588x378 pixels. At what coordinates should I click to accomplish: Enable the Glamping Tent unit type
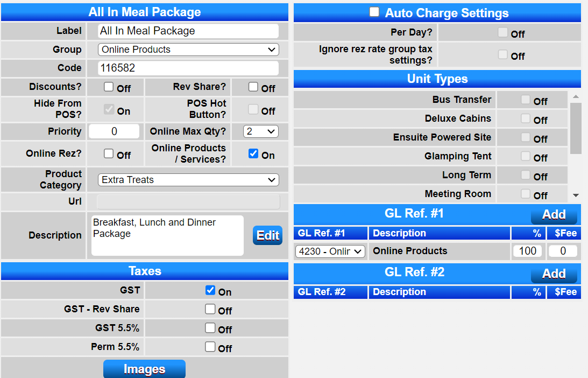(x=526, y=156)
